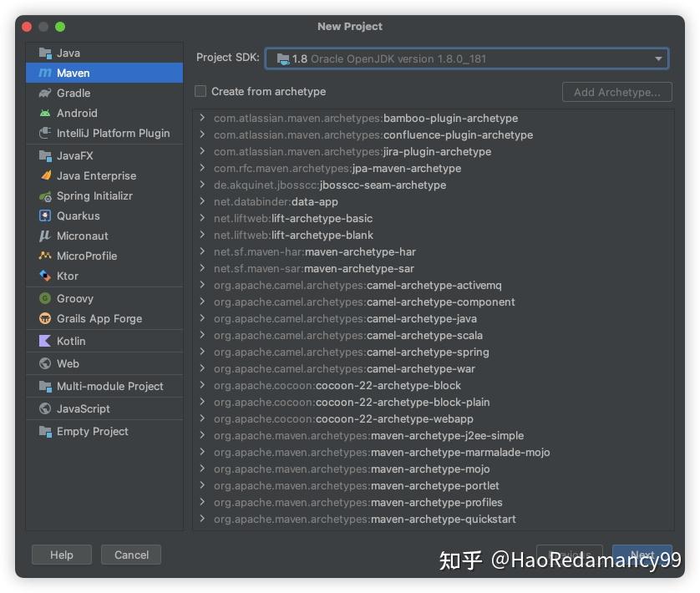Click the Quarkus logo icon

(45, 215)
